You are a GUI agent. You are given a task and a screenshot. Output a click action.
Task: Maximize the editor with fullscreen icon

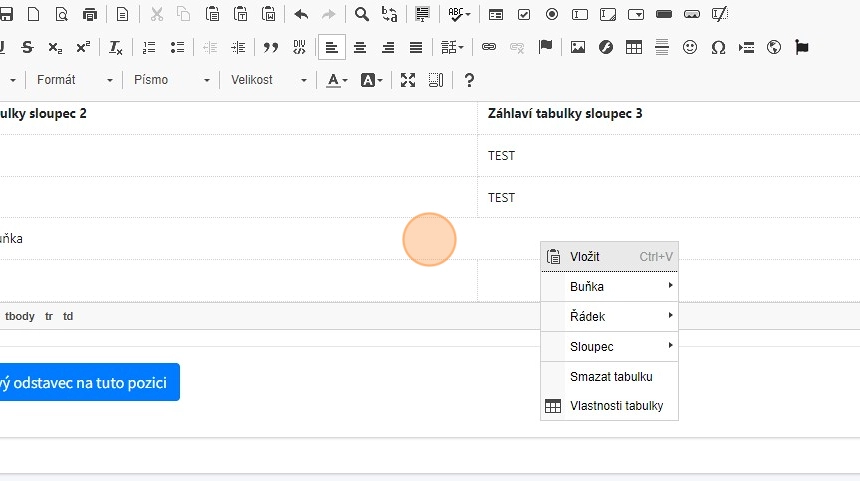point(408,80)
